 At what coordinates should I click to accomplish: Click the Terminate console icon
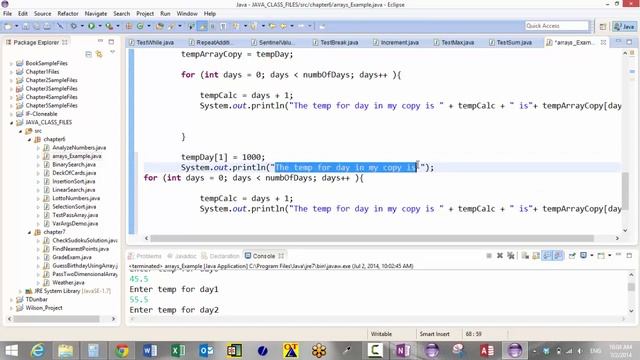[489, 256]
